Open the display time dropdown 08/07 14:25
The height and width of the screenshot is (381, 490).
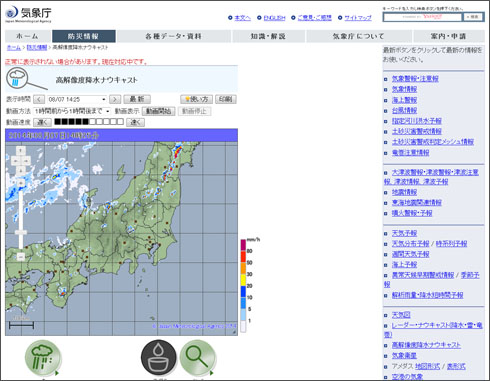(77, 99)
